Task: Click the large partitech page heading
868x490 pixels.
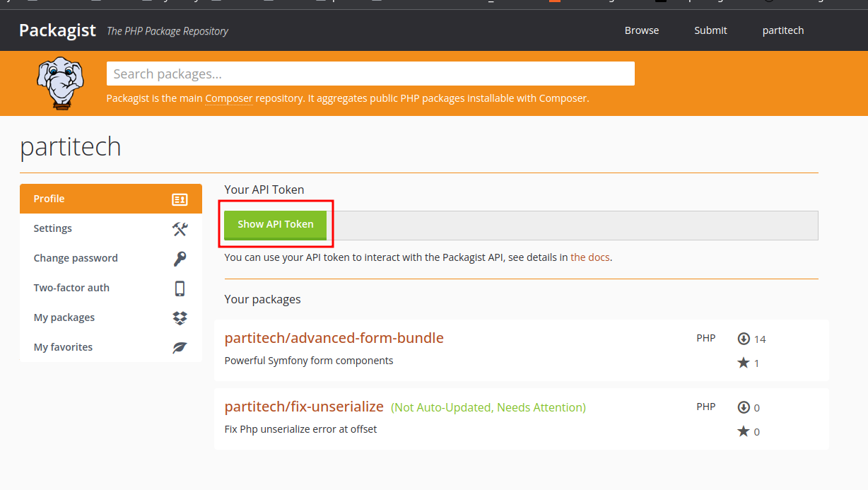Action: pyautogui.click(x=71, y=146)
